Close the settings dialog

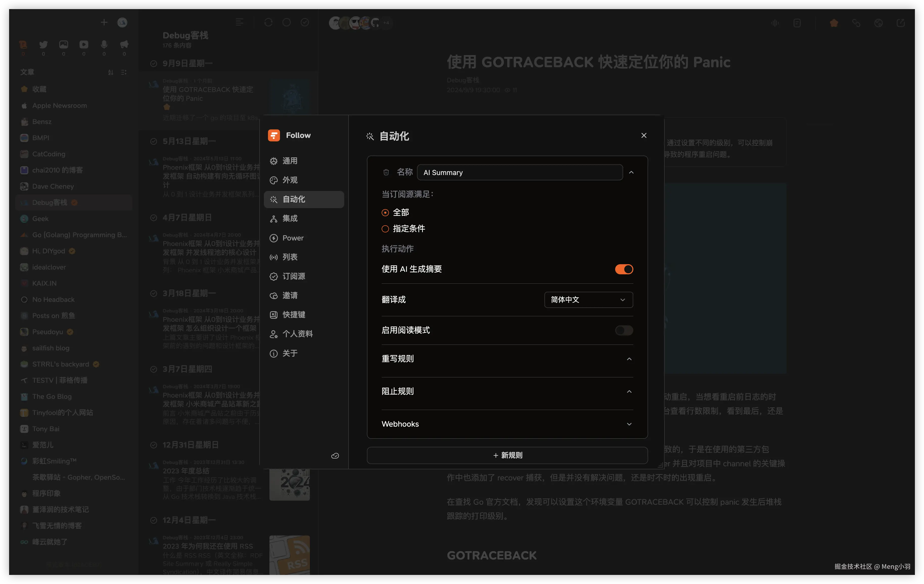(644, 135)
